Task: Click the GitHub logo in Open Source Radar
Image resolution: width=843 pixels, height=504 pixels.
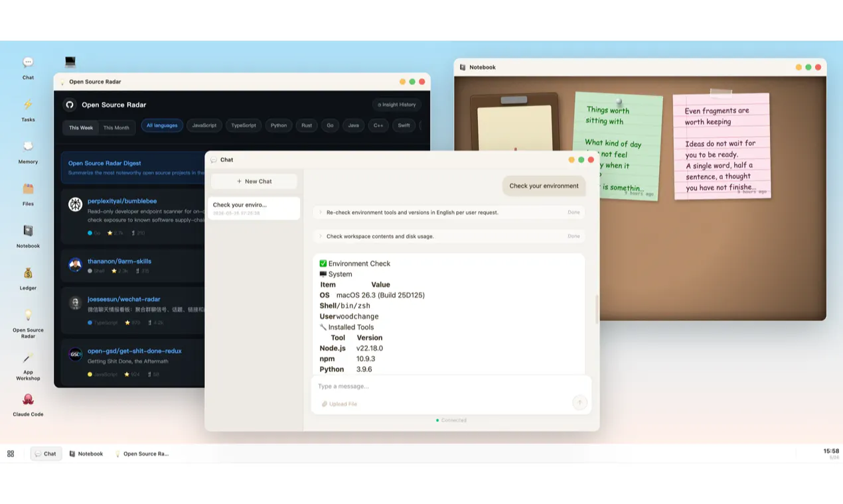Action: (70, 105)
